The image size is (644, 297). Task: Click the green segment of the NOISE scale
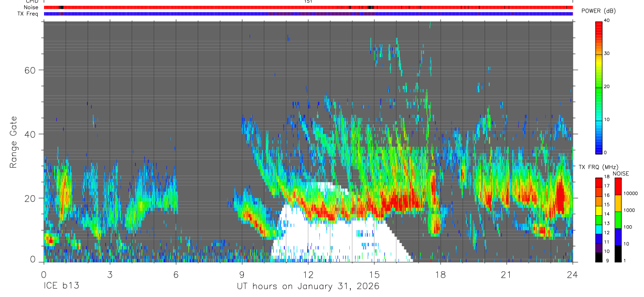tap(618, 220)
